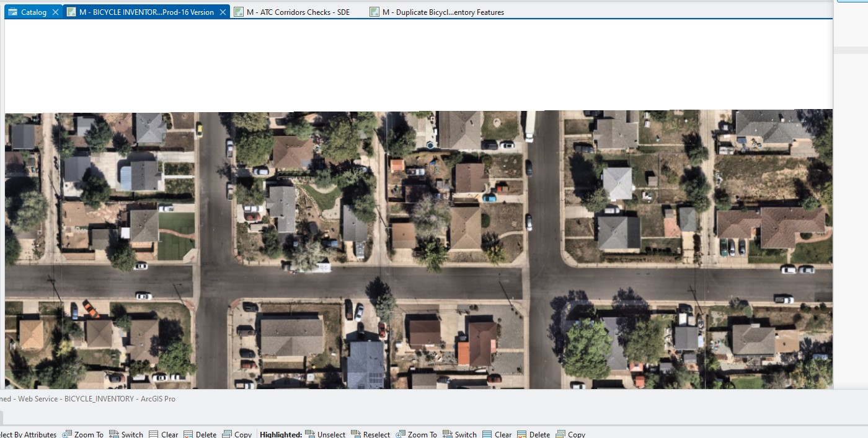This screenshot has width=868, height=438.
Task: Click the selected point feature on the map
Action: (x=430, y=144)
